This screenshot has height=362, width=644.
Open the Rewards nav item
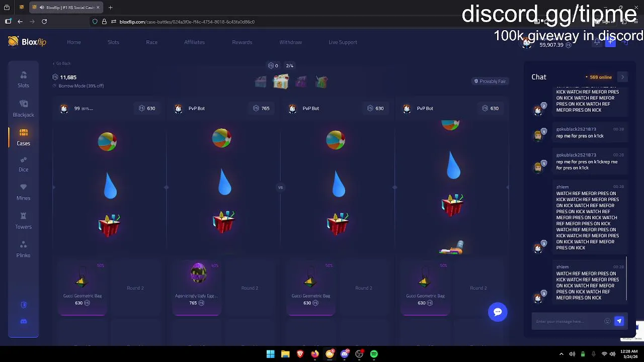click(242, 42)
